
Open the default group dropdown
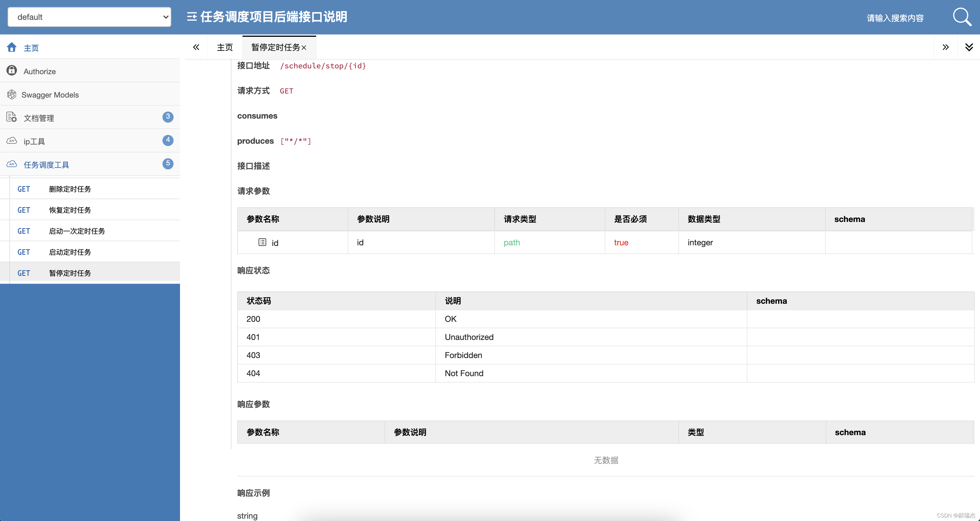[89, 17]
